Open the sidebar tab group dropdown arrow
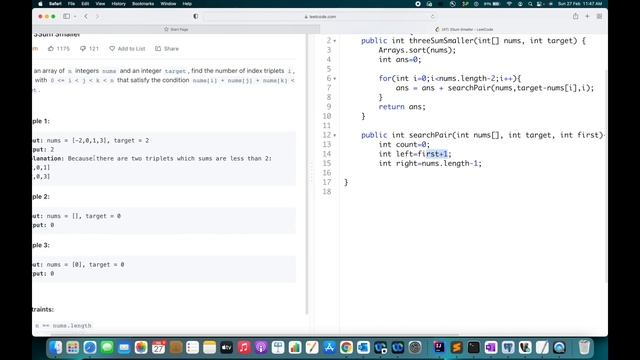This screenshot has width=640, height=360. 75,16
